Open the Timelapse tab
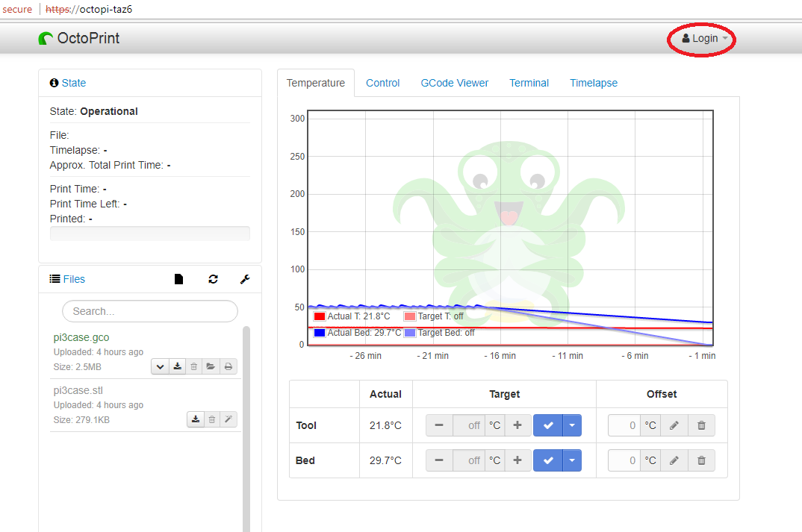 tap(594, 83)
